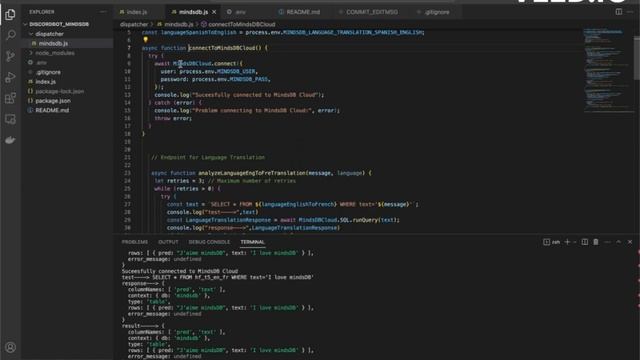Click the 'throw error;' code line
Image resolution: width=640 pixels, height=360 pixels.
point(173,118)
